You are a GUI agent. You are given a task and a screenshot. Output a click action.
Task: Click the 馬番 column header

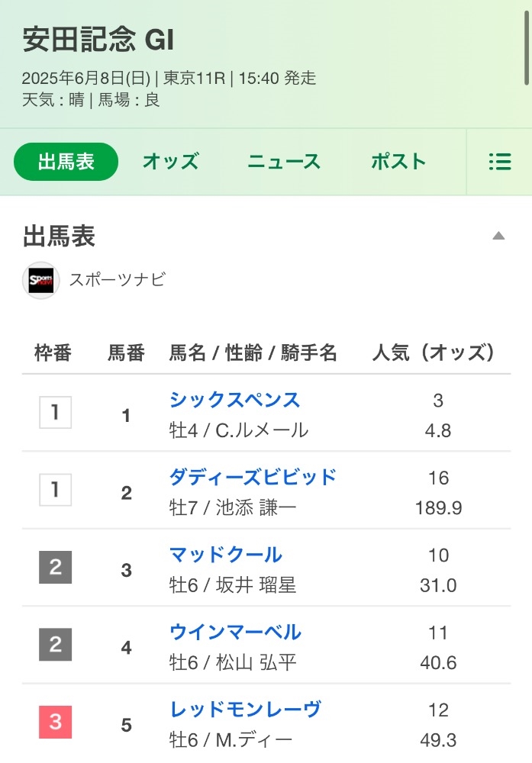click(x=126, y=353)
